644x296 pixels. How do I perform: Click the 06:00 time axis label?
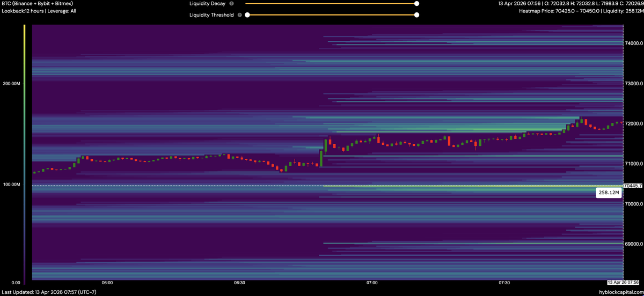[107, 282]
